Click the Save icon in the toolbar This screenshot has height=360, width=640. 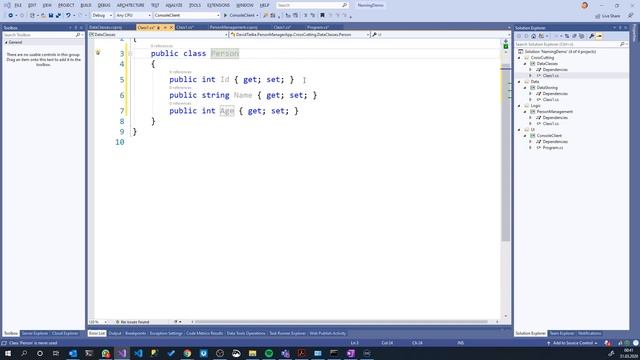[x=51, y=15]
